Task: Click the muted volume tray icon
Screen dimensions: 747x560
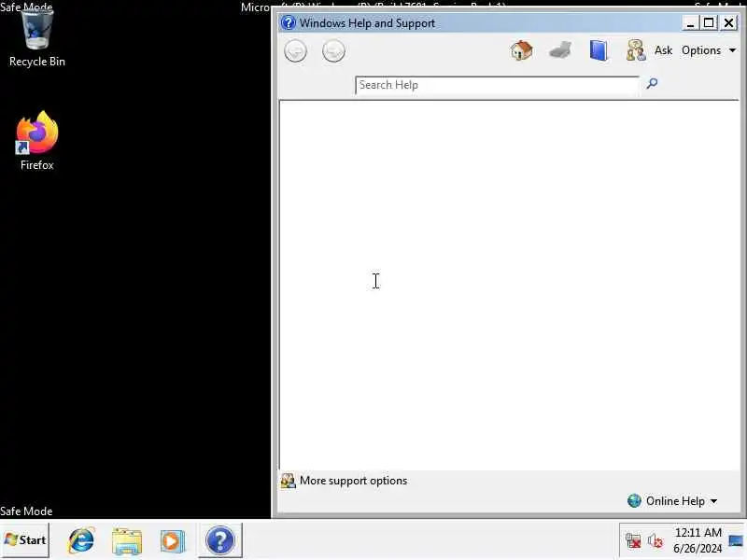Action: 655,541
